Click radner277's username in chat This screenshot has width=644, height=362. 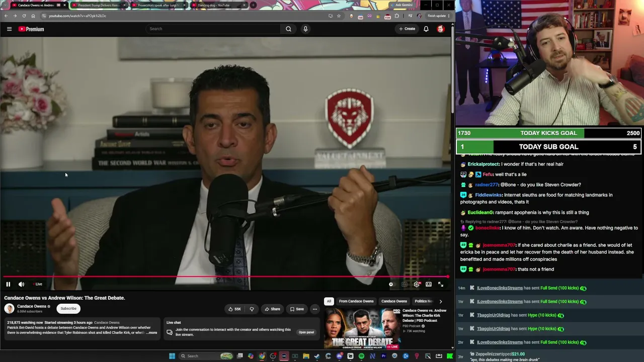point(486,185)
